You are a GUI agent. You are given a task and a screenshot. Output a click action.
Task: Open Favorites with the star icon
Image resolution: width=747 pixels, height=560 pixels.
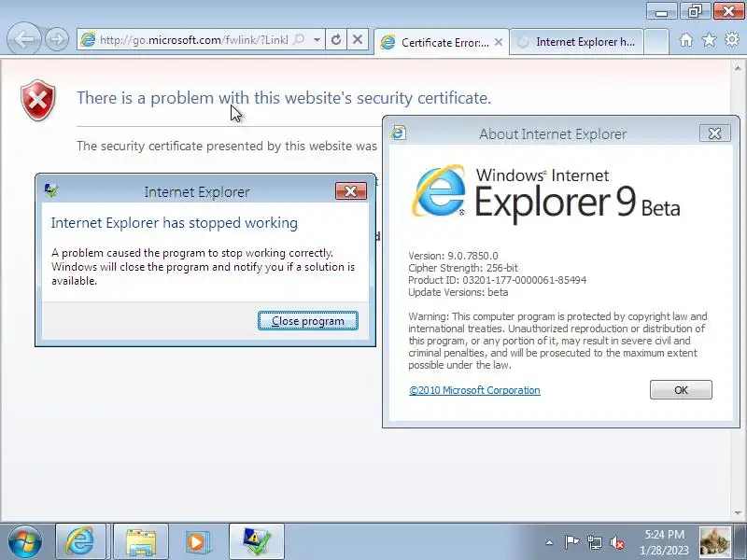coord(709,40)
